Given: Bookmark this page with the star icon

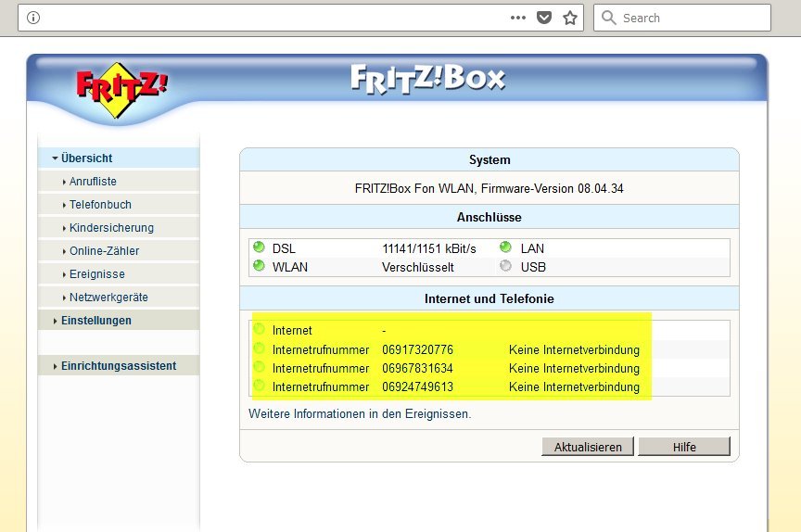Looking at the screenshot, I should (x=570, y=18).
